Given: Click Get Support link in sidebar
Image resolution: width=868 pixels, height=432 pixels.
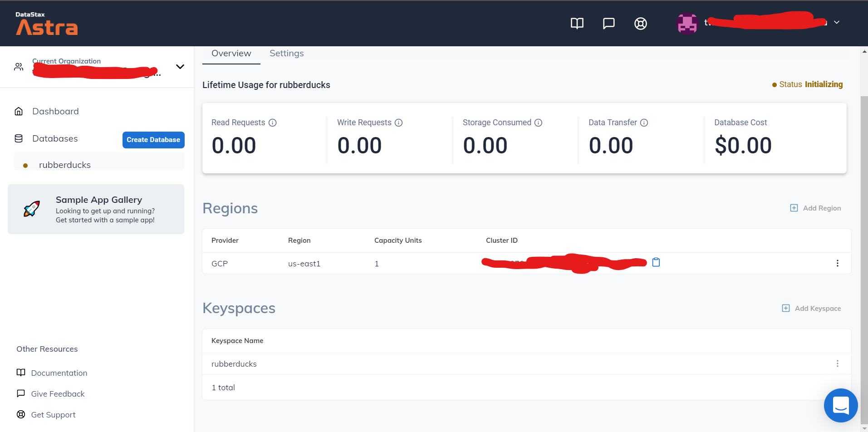Looking at the screenshot, I should [x=53, y=415].
